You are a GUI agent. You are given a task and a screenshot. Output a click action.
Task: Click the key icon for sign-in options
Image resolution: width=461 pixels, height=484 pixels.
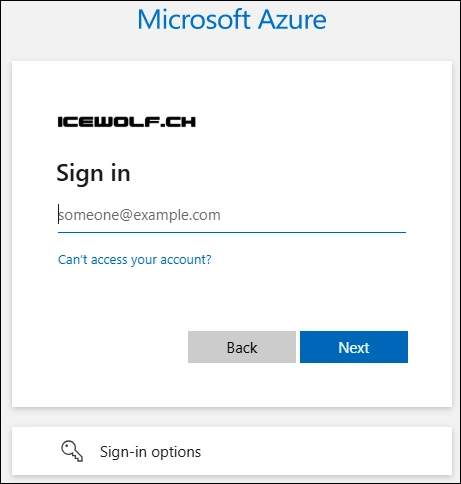(72, 451)
